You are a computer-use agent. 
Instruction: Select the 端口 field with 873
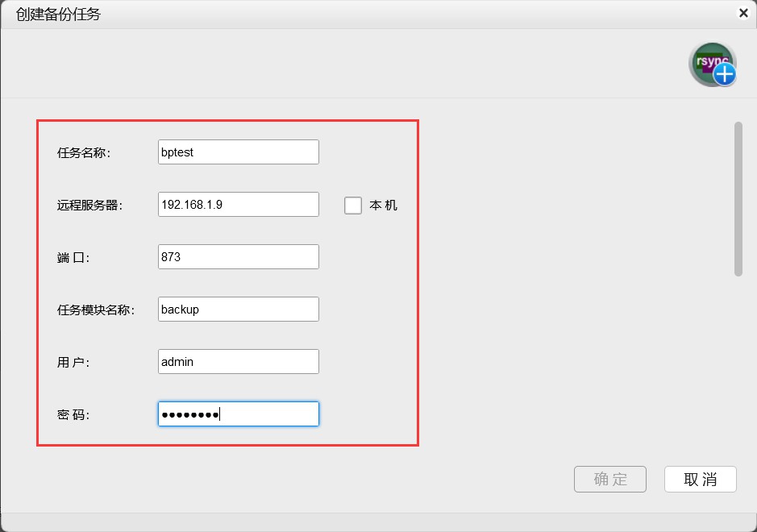[x=239, y=257]
